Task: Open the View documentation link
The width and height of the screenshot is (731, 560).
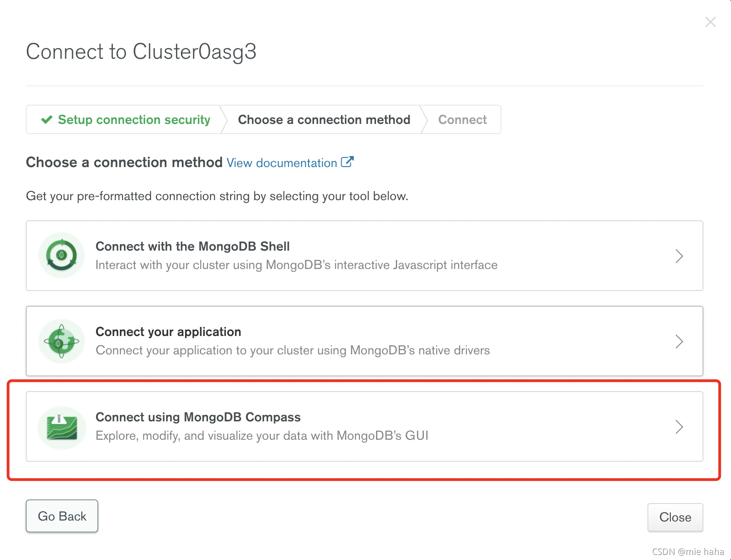Action: point(282,163)
